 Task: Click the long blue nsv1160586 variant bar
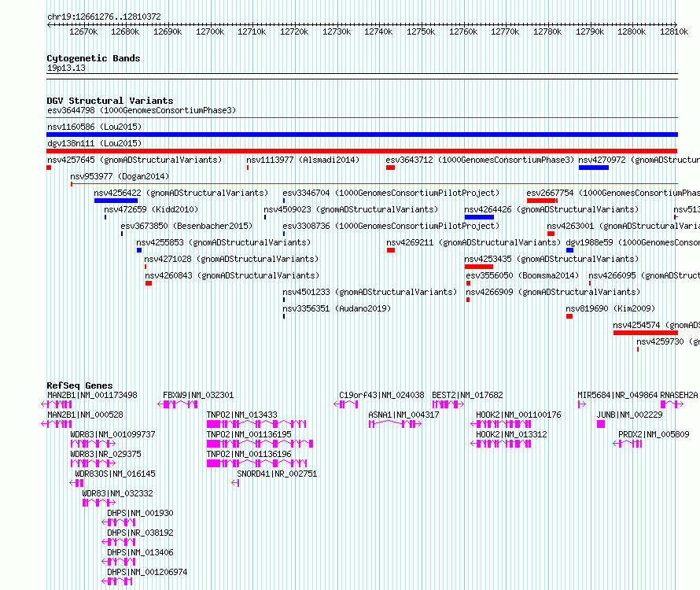click(x=362, y=135)
